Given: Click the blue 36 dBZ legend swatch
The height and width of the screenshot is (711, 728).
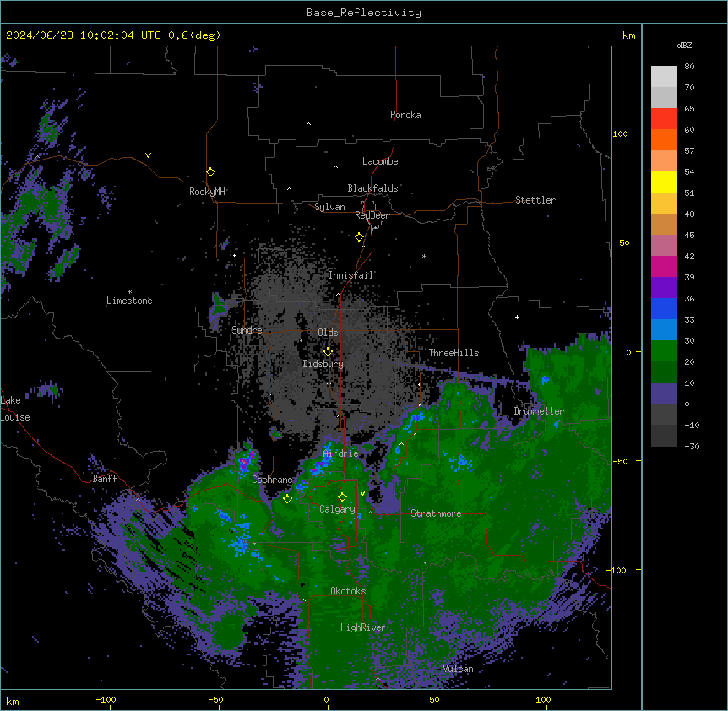Looking at the screenshot, I should pos(664,308).
